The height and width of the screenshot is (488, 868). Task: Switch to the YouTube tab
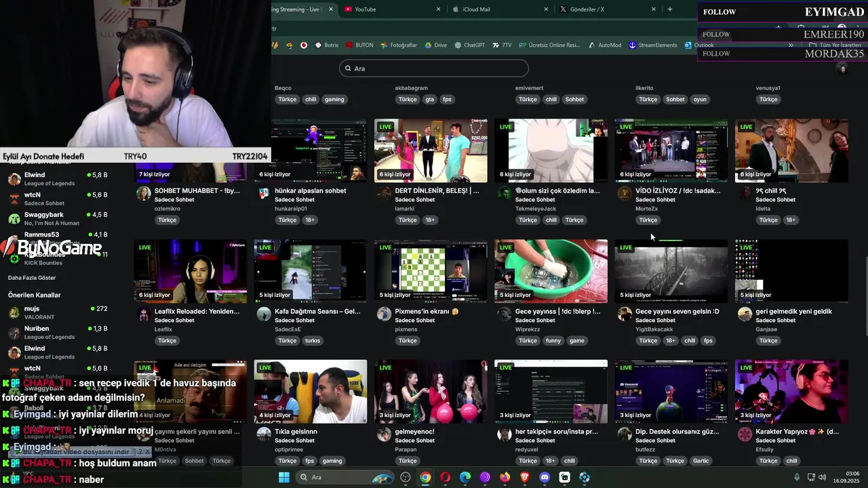(x=393, y=9)
